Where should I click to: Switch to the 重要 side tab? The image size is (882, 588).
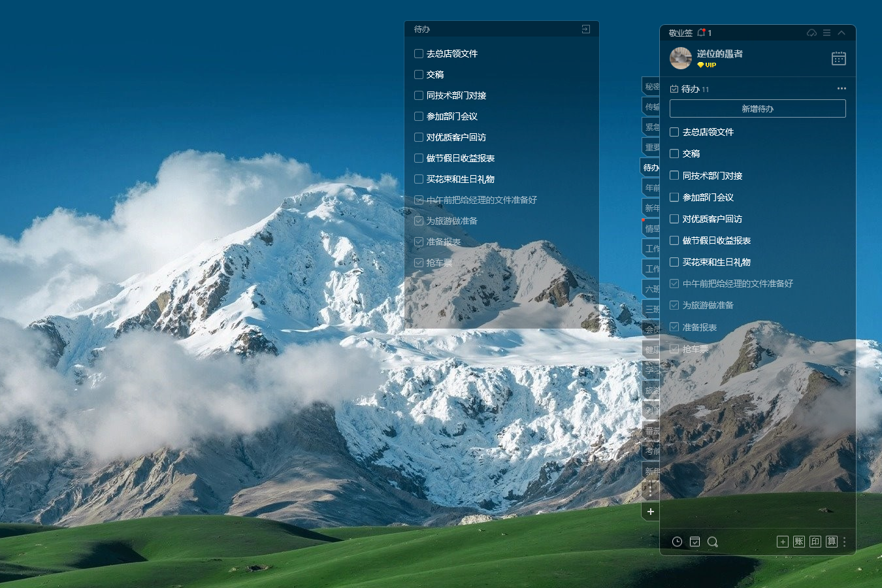[651, 148]
